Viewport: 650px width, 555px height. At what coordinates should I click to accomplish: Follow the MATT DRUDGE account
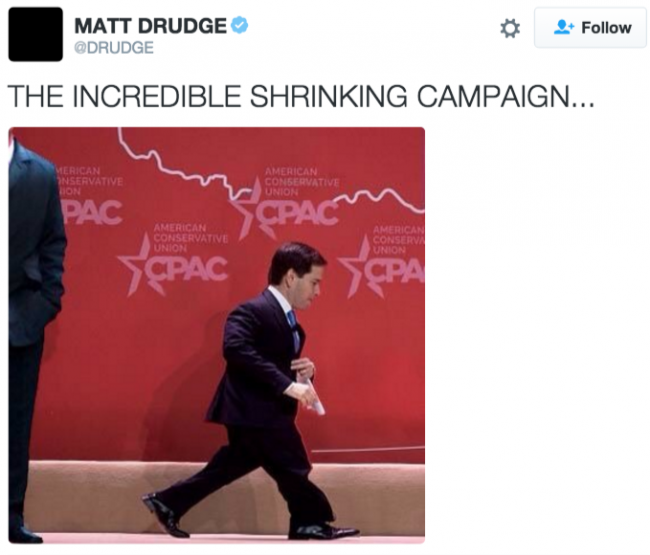(590, 28)
